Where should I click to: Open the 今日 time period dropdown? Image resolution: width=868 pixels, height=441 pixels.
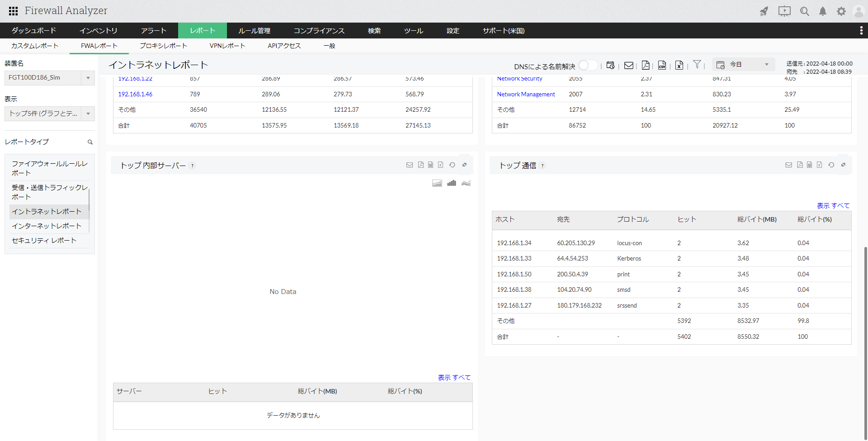744,65
